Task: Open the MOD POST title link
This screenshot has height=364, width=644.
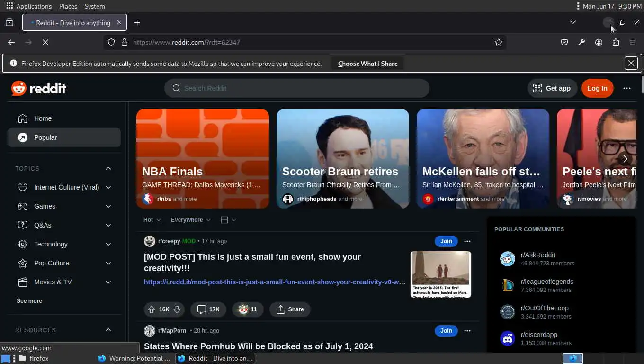Action: point(252,263)
